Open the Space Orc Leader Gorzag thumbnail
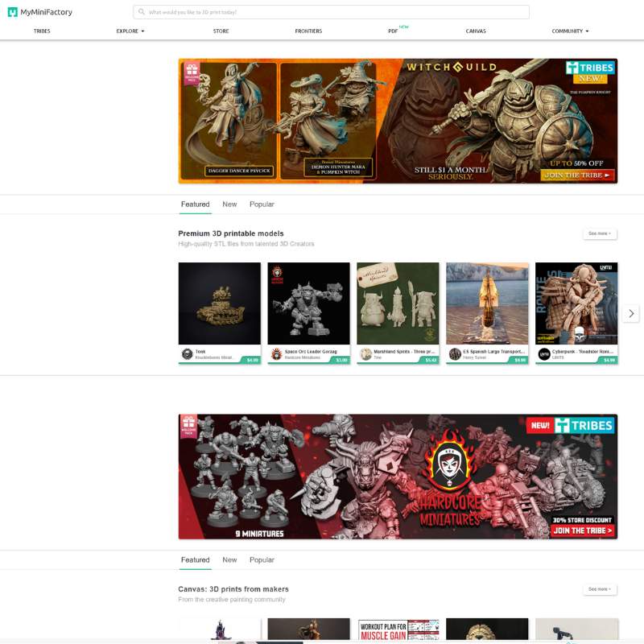 [310, 303]
